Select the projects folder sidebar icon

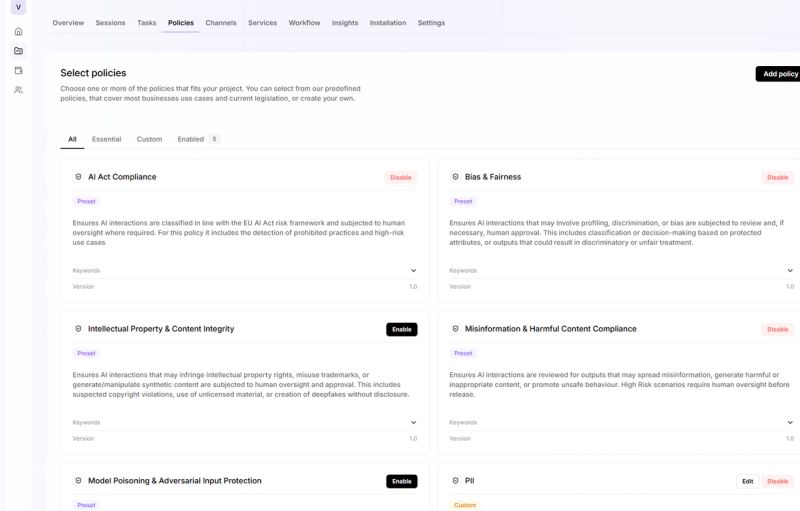(x=18, y=51)
